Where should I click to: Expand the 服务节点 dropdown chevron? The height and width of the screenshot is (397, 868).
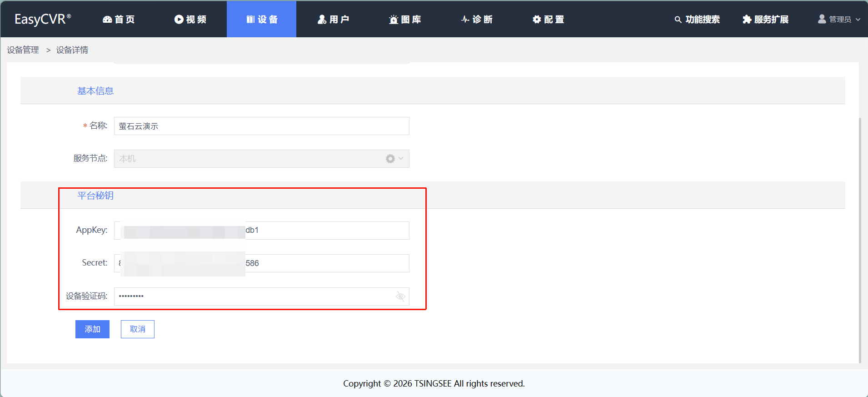(x=401, y=159)
